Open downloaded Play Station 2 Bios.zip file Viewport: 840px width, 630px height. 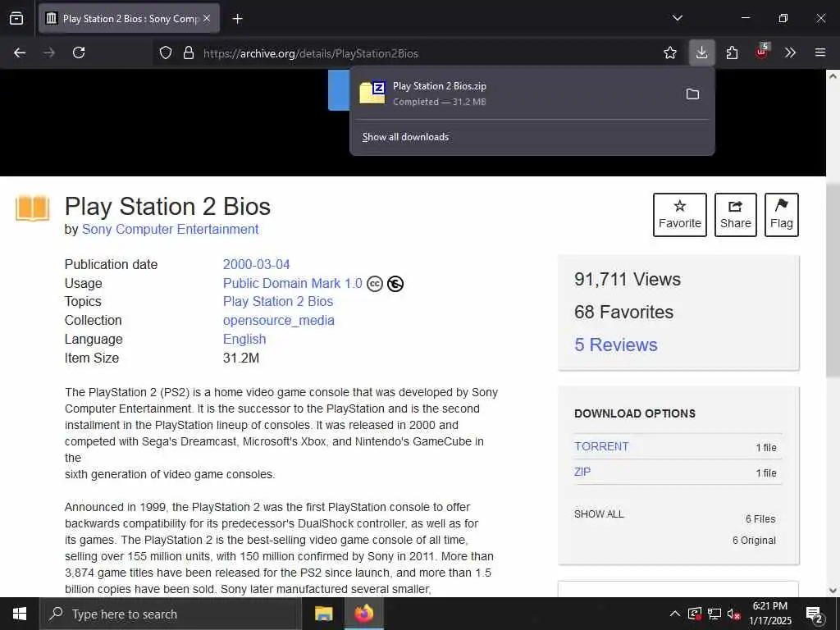(514, 94)
